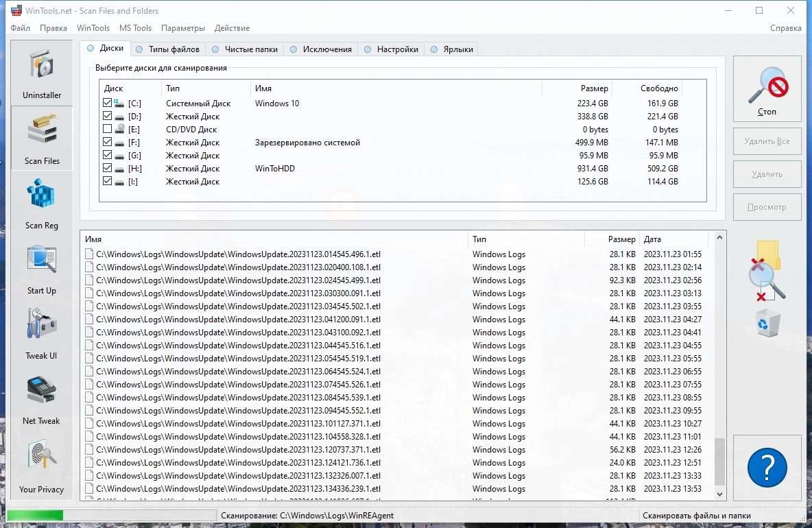Screen dimensions: 812x528
Task: Click the 'Зарезервировано системой' drive name
Action: [x=307, y=143]
